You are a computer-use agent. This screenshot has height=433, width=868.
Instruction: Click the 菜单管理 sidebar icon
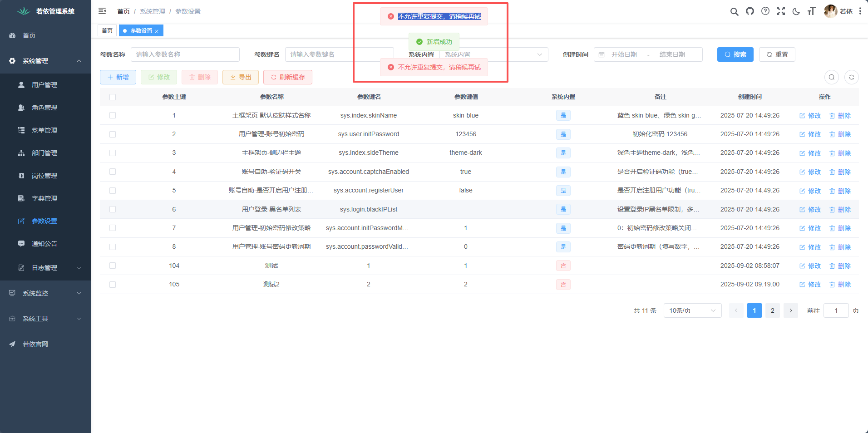click(x=21, y=130)
